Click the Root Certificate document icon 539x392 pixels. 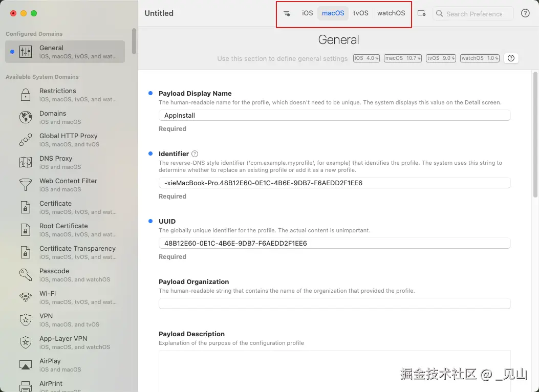[x=26, y=230]
